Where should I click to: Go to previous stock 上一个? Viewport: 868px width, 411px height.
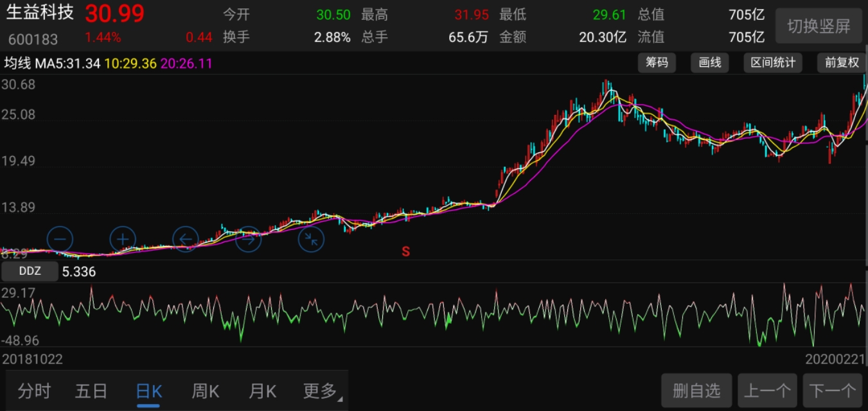[767, 390]
